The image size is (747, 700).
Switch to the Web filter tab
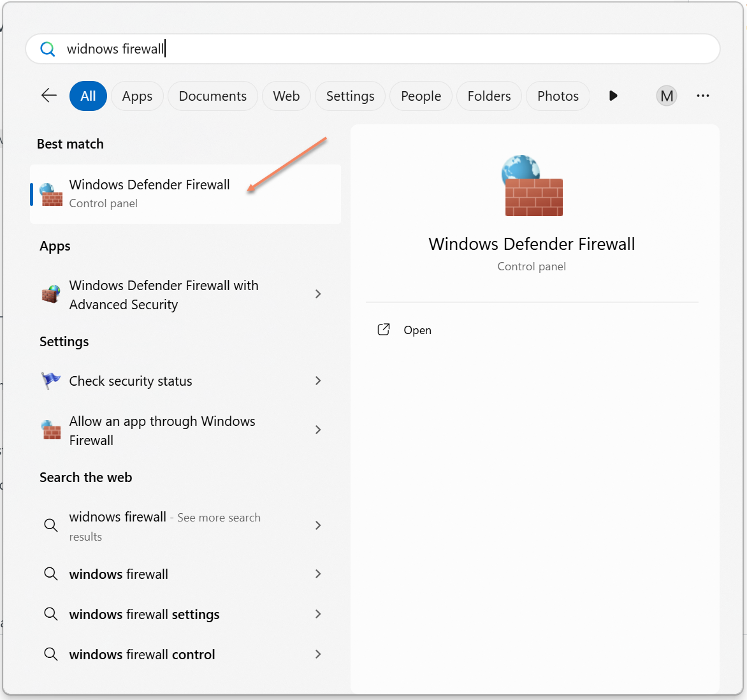coord(286,96)
